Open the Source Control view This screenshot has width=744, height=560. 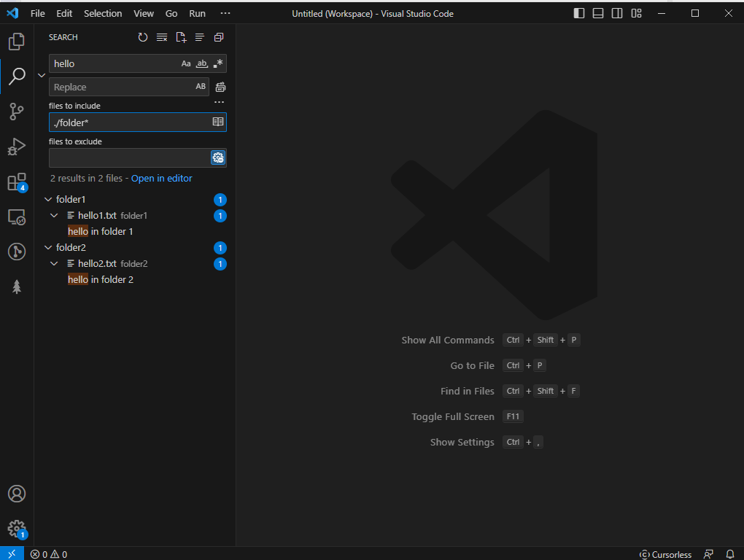pyautogui.click(x=16, y=111)
